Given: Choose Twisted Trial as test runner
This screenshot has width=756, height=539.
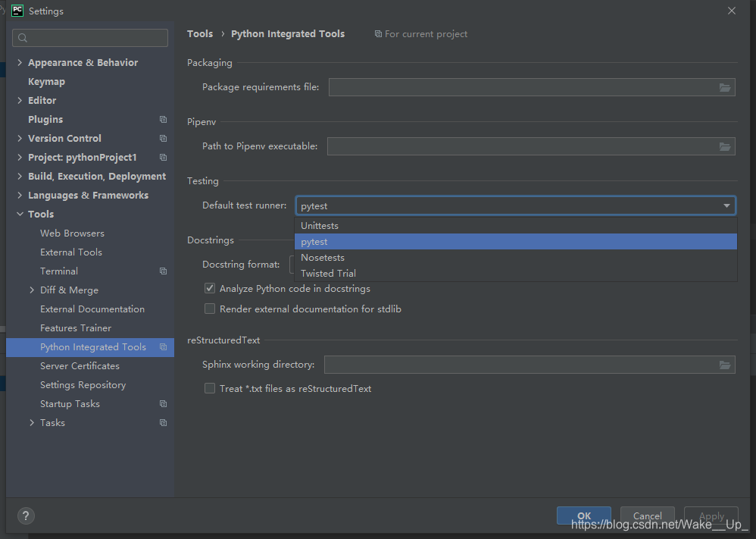Looking at the screenshot, I should point(515,274).
